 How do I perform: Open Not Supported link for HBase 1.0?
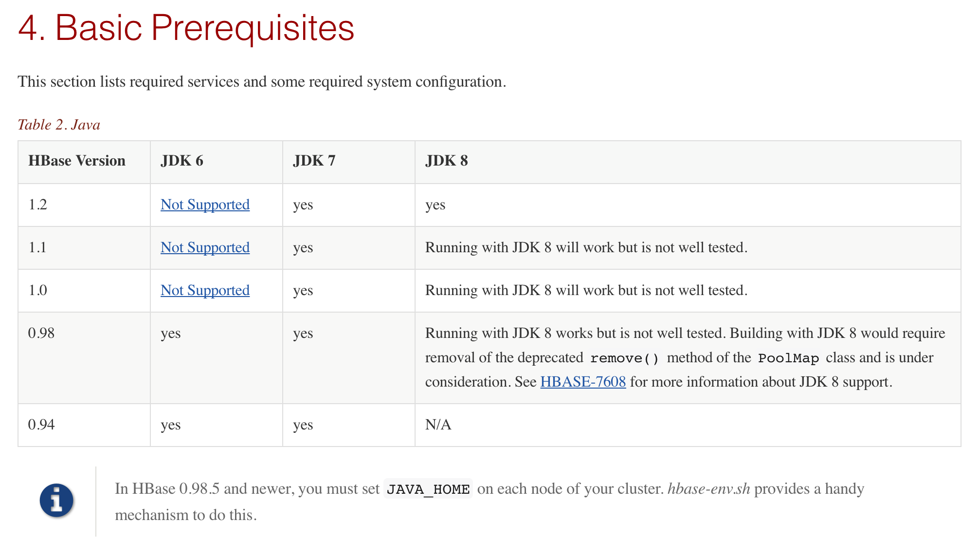[205, 290]
